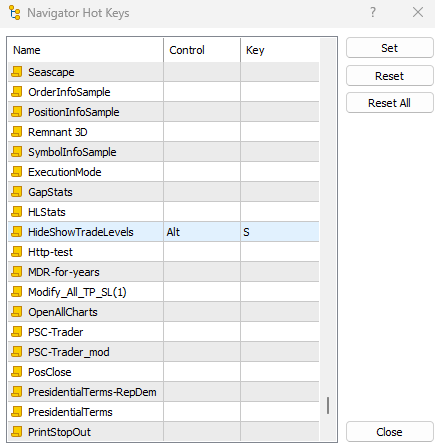Select the PresidentialTerms-RepDem name text
Image resolution: width=435 pixels, height=444 pixels.
[92, 392]
